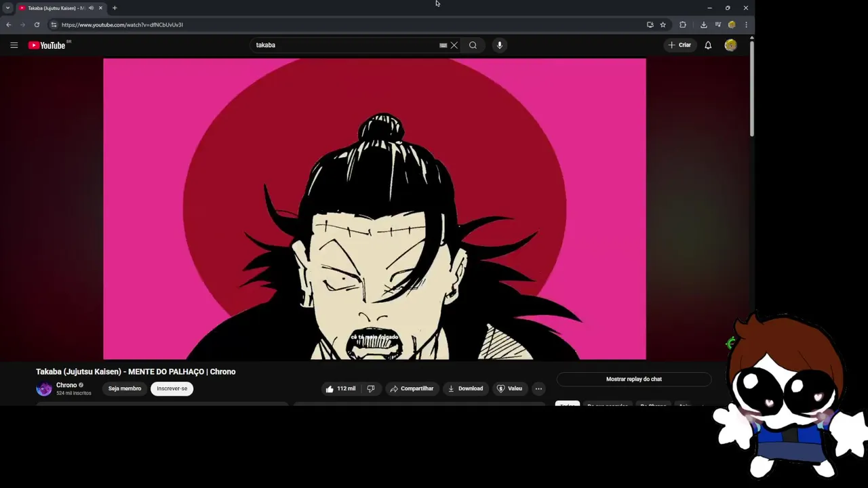868x488 pixels.
Task: Close the Takaba YouTube tab
Action: tap(100, 8)
